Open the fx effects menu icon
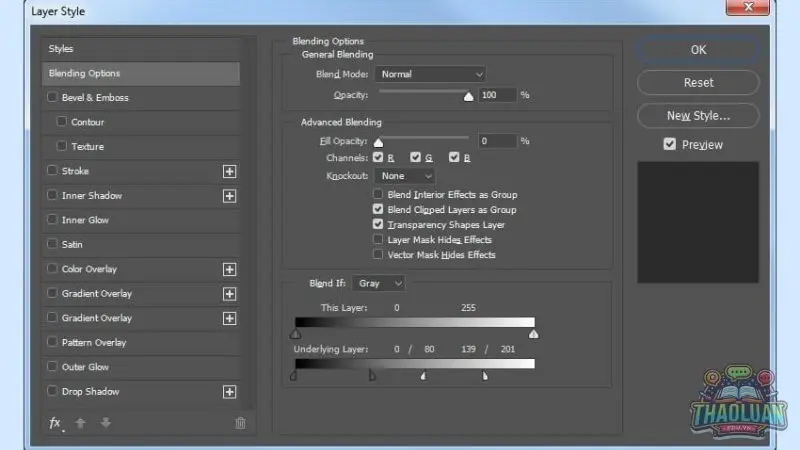 [x=55, y=423]
